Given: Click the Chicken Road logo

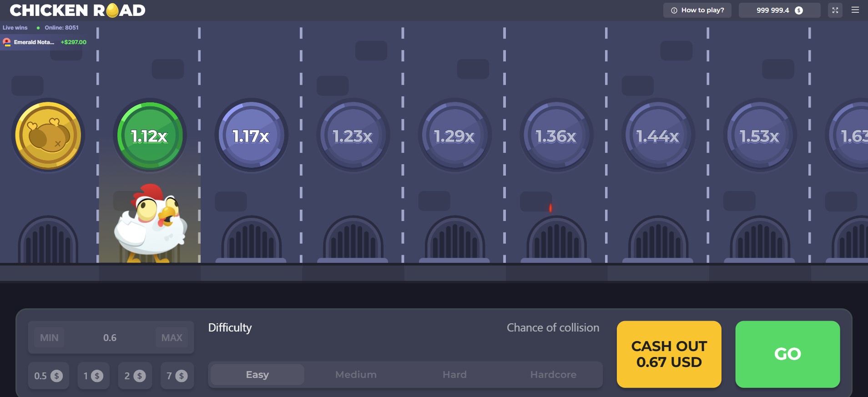Looking at the screenshot, I should tap(77, 10).
